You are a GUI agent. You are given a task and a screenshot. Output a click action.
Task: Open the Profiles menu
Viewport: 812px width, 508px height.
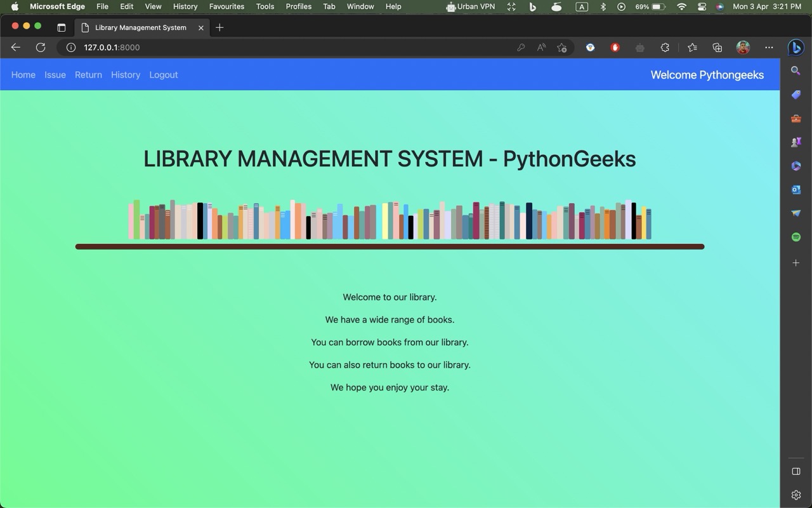298,6
